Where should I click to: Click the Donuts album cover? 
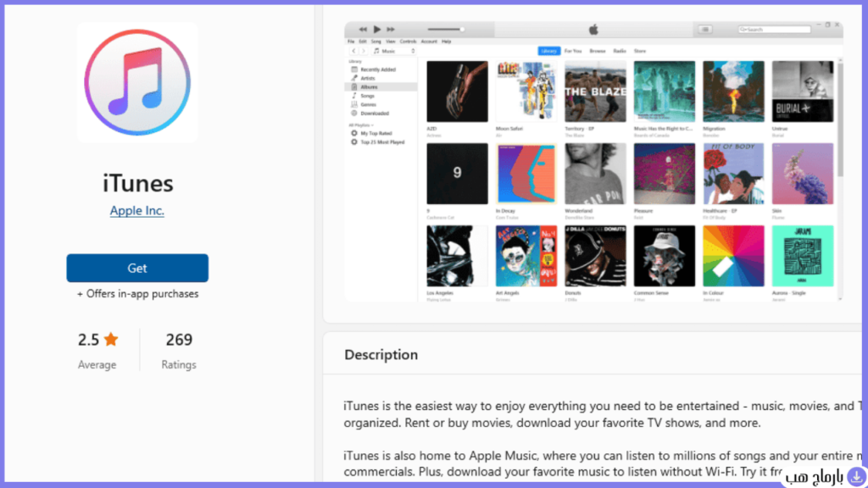coord(595,256)
